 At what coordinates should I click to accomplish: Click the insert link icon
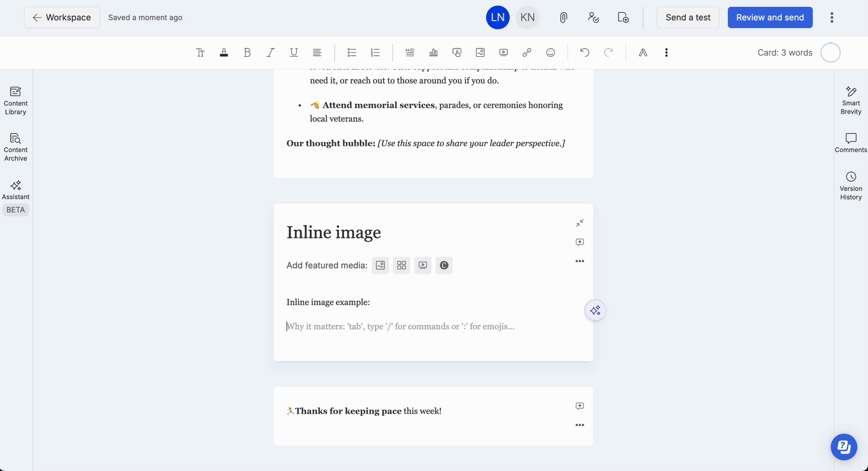tap(527, 53)
